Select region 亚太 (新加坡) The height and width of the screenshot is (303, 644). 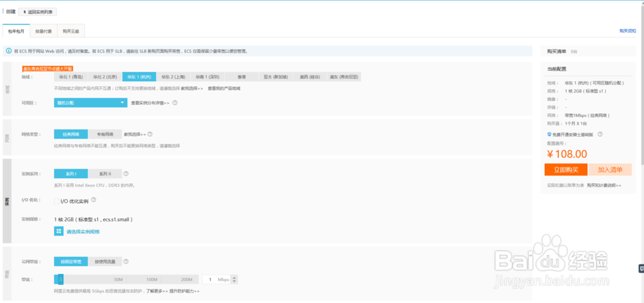click(x=276, y=77)
